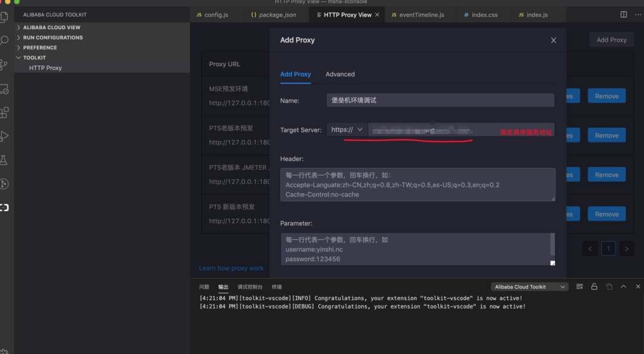Image resolution: width=644 pixels, height=354 pixels.
Task: Remove the MSE预发环境 proxy
Action: tap(606, 96)
